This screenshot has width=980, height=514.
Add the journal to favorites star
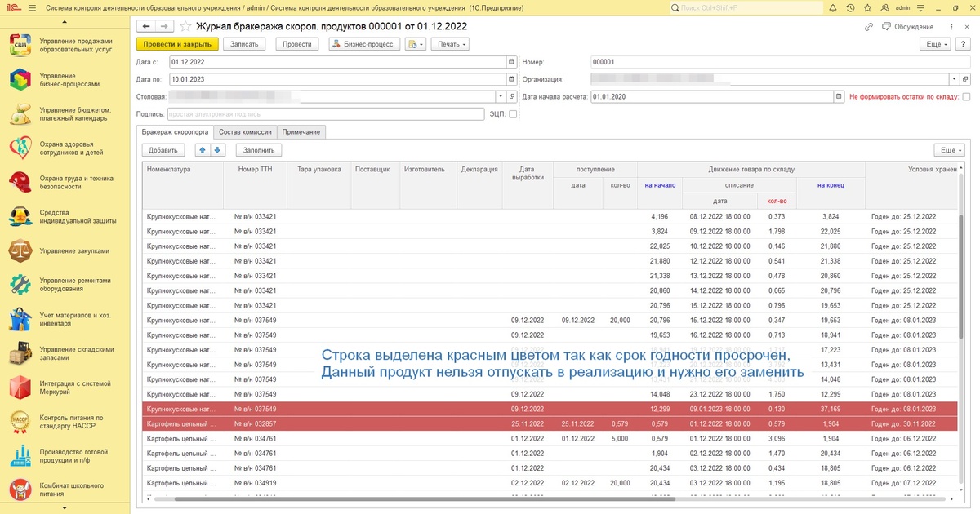click(185, 26)
